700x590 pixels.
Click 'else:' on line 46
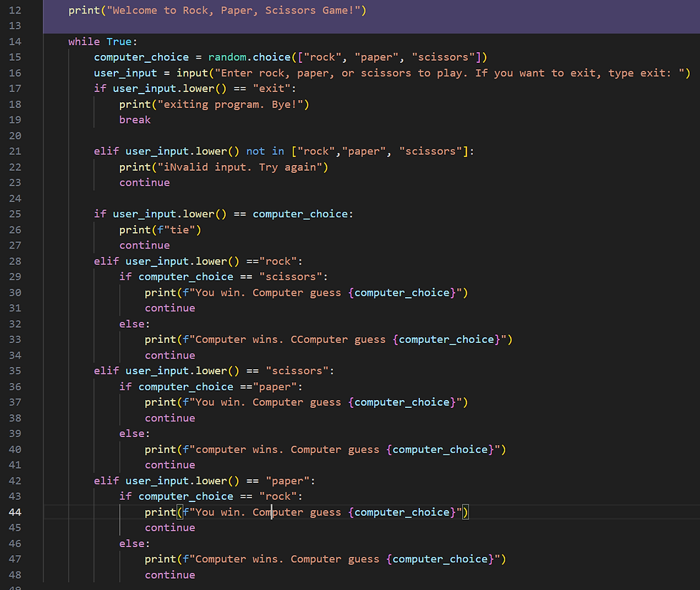(x=134, y=544)
